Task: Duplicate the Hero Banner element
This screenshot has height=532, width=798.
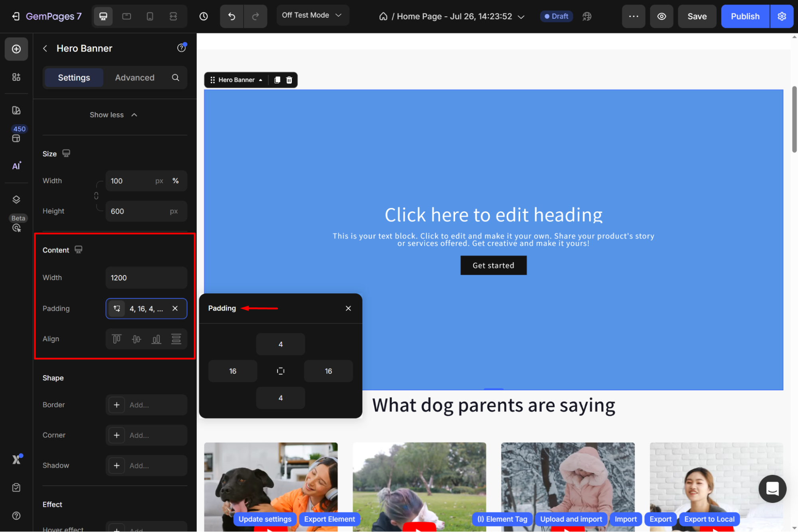Action: [277, 80]
